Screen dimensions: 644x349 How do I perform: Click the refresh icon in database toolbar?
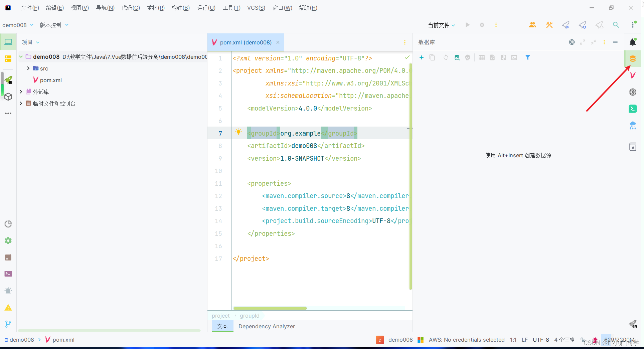pyautogui.click(x=446, y=57)
